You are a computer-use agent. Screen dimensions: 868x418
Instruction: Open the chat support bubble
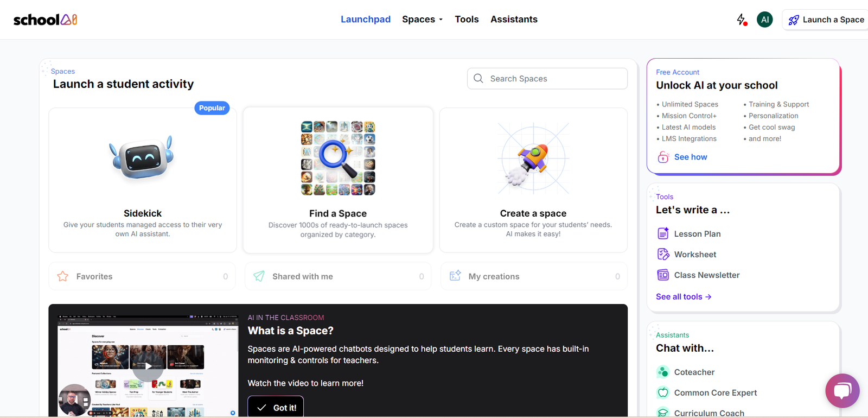click(x=843, y=391)
